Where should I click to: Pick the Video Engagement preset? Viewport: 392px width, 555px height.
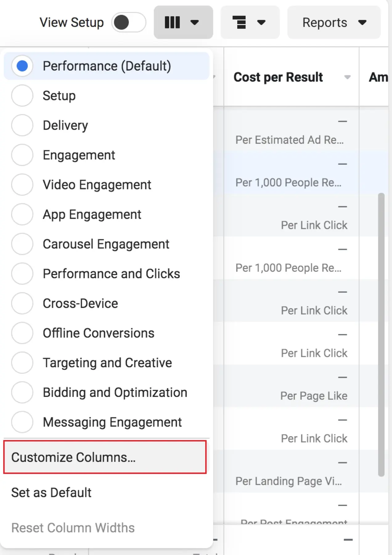(22, 185)
